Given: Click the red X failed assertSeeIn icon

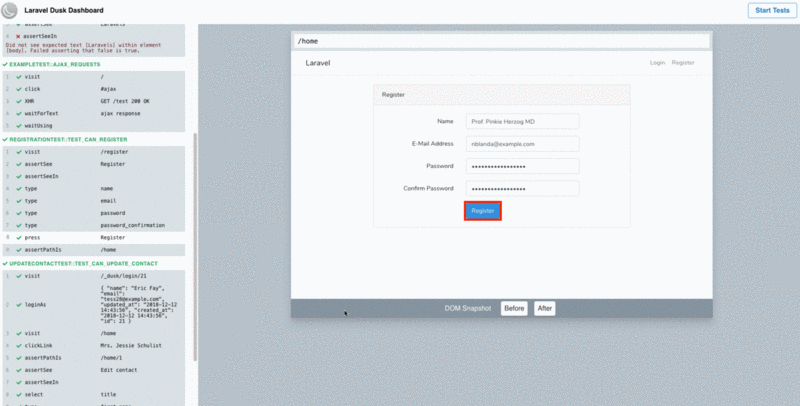Looking at the screenshot, I should click(x=18, y=37).
